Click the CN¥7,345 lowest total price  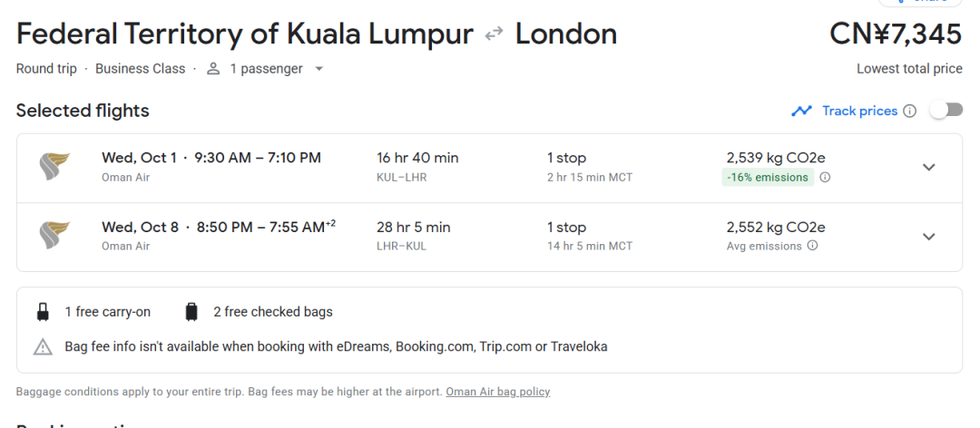pos(896,34)
